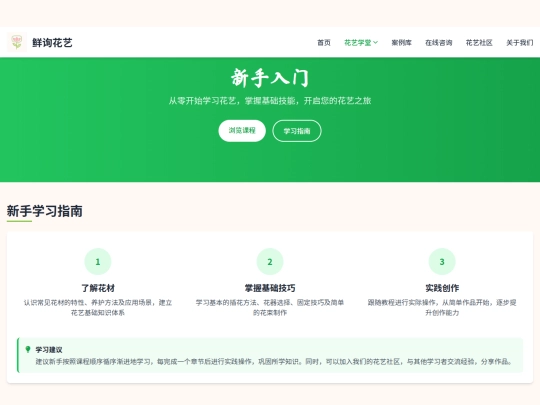Click the 浏览课程 button
The height and width of the screenshot is (405, 540).
tap(242, 131)
